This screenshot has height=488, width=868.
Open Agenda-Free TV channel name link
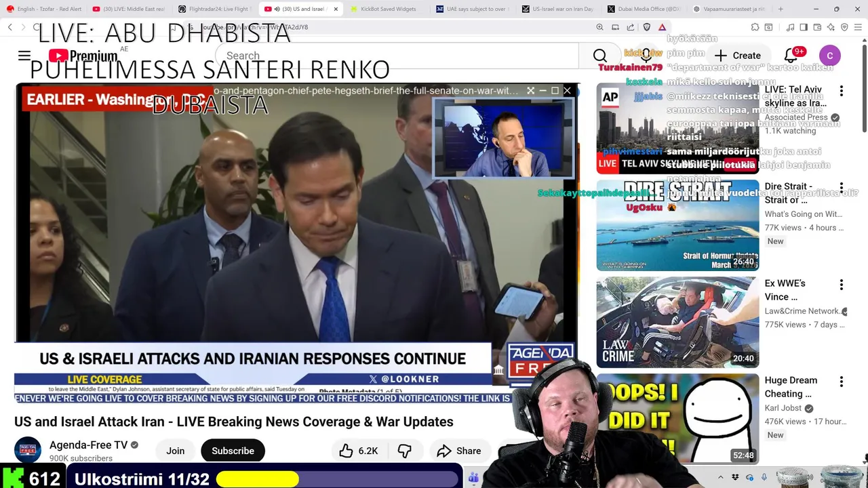click(88, 445)
